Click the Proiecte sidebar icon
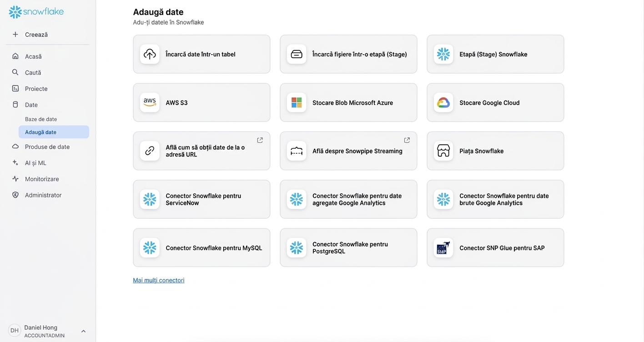Screen dimensions: 644x342 point(15,89)
